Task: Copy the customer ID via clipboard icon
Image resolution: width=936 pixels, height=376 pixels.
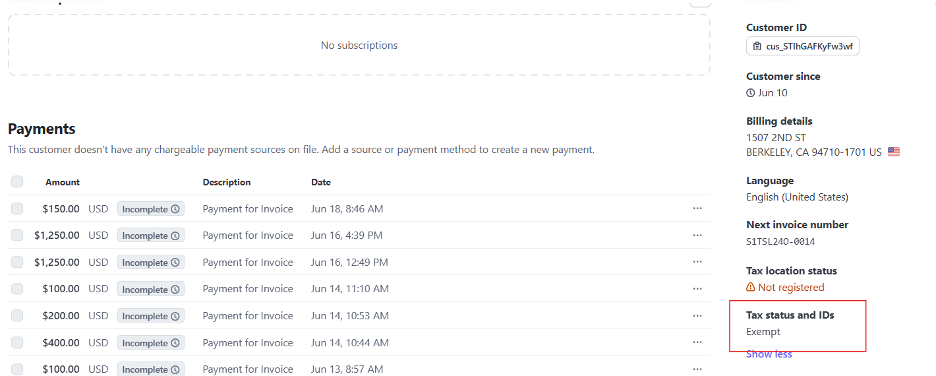Action: tap(758, 46)
